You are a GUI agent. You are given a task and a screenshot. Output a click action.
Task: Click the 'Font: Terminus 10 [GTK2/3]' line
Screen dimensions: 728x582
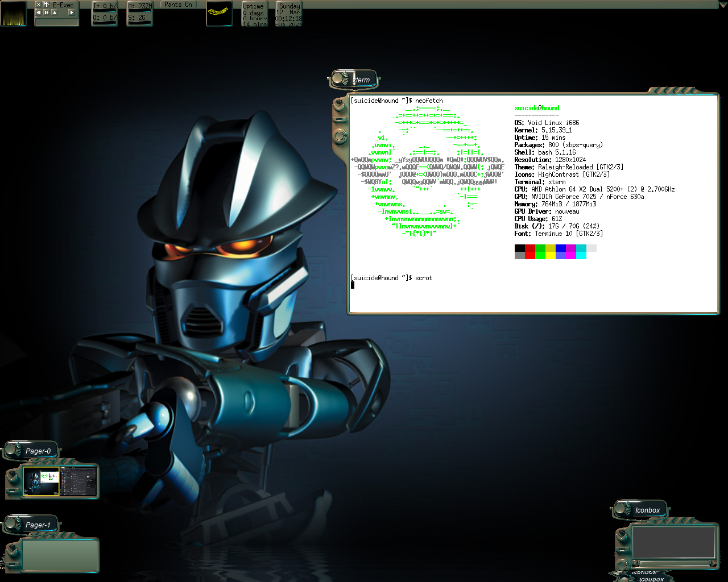point(559,234)
